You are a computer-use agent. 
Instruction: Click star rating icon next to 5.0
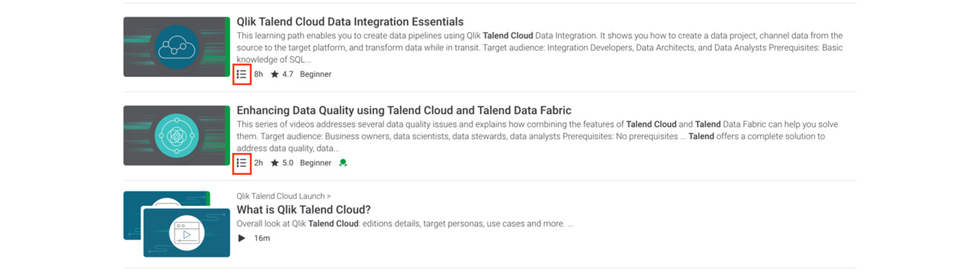pos(275,163)
